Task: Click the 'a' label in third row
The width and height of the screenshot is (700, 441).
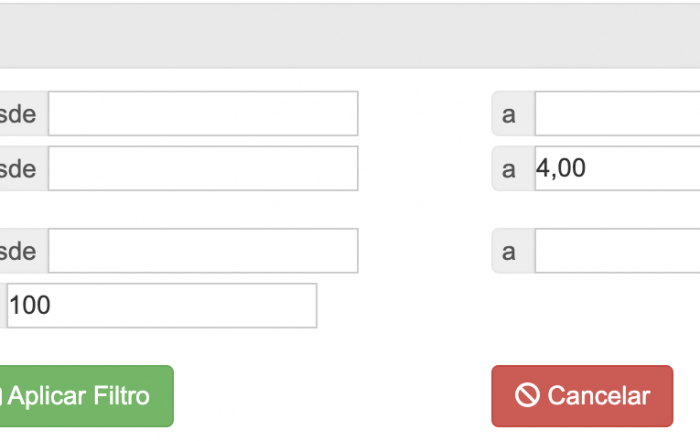Action: point(510,251)
